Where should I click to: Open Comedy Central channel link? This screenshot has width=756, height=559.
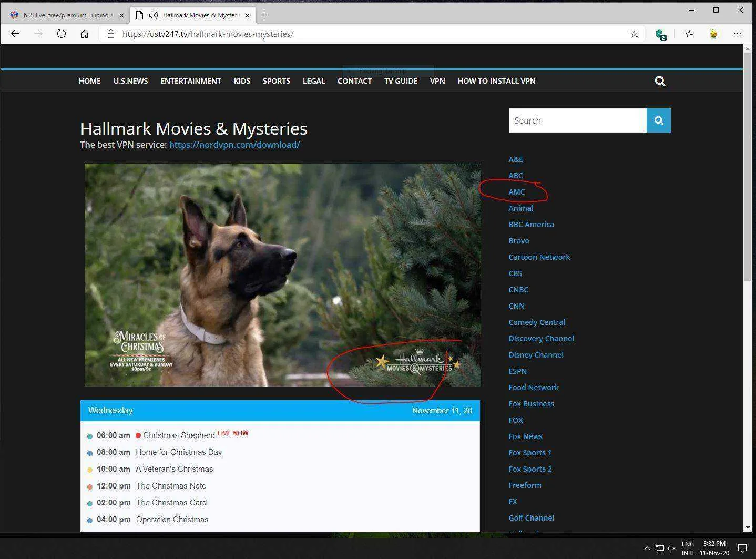point(537,322)
